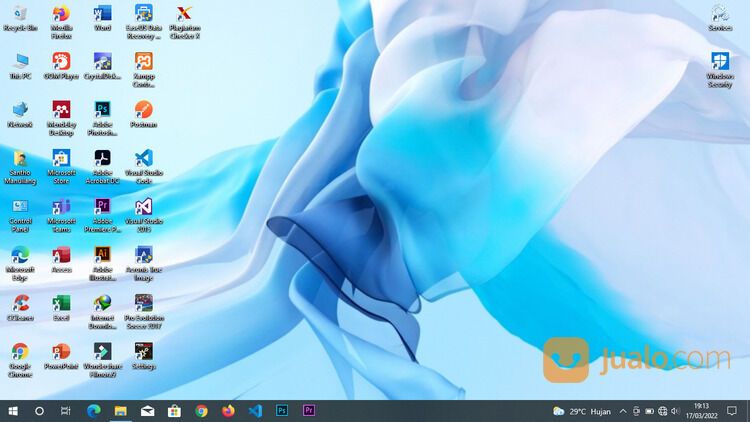Select the Adobe Premiere Pro desktop shortcut
Viewport: 750px width, 422px height.
[102, 215]
